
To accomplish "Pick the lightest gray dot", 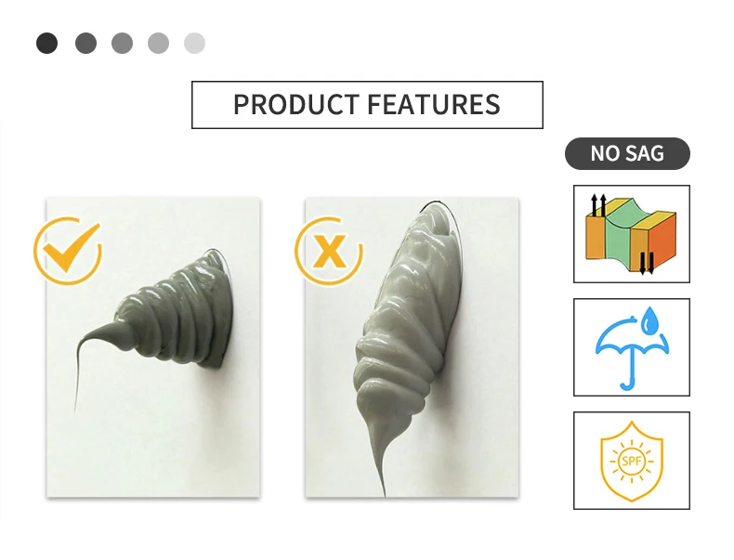I will [195, 43].
